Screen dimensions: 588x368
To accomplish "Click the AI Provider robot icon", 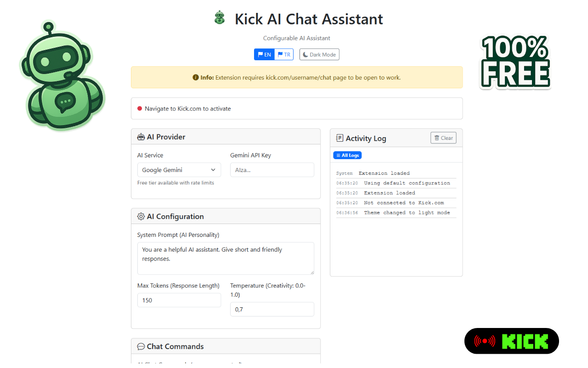I will (x=141, y=137).
